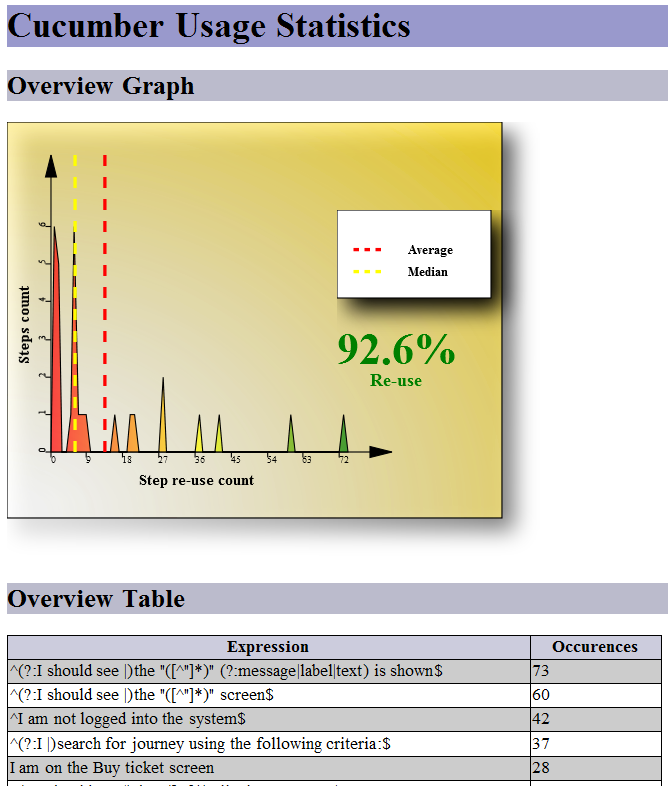
Task: Click the x-axis tick label 54
Action: pyautogui.click(x=272, y=459)
